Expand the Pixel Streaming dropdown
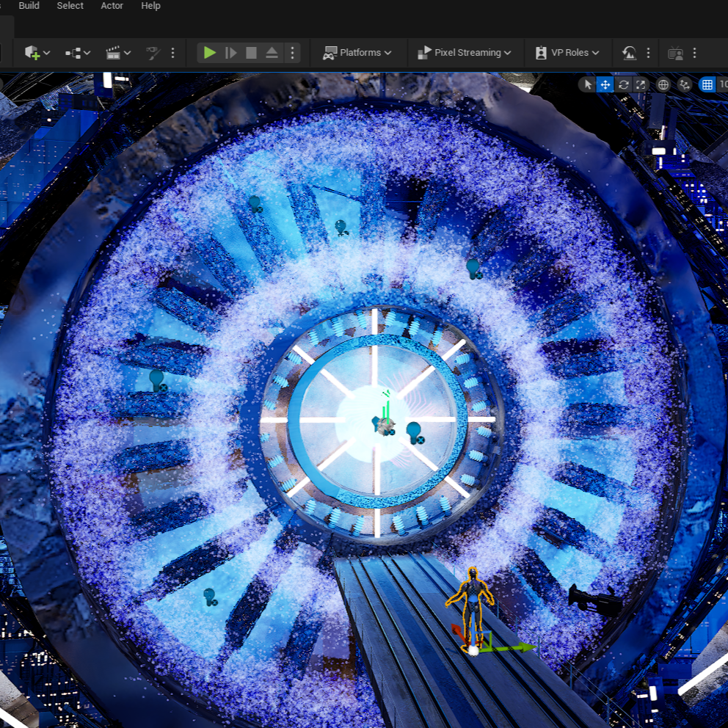This screenshot has height=728, width=728. click(465, 52)
